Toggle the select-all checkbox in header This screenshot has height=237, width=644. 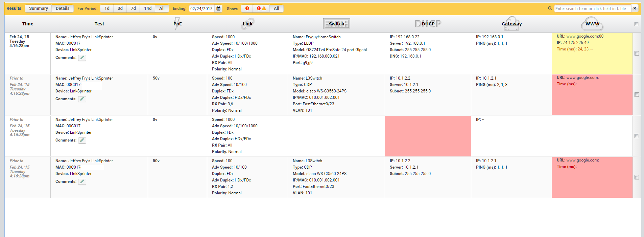point(637,24)
